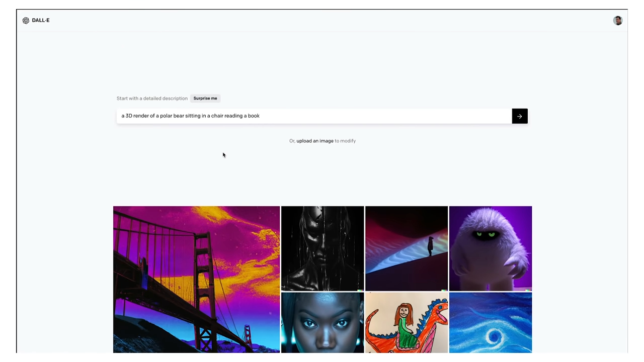Open the silhouette on colorful dune thumbnail
Screen dimensions: 644x362
point(407,248)
